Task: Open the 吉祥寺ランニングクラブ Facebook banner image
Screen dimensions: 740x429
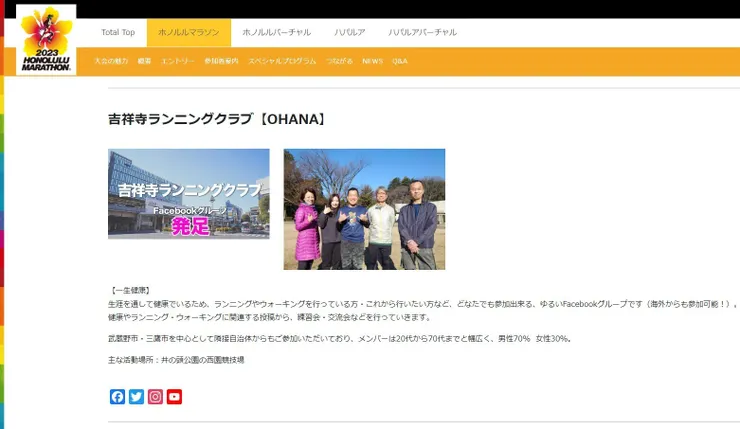Action: click(188, 194)
